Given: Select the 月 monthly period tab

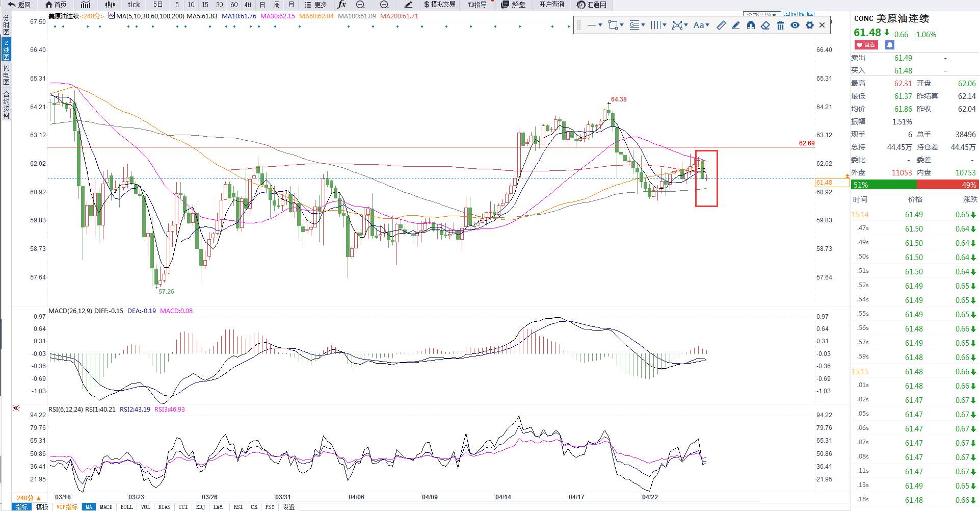Looking at the screenshot, I should pos(291,5).
